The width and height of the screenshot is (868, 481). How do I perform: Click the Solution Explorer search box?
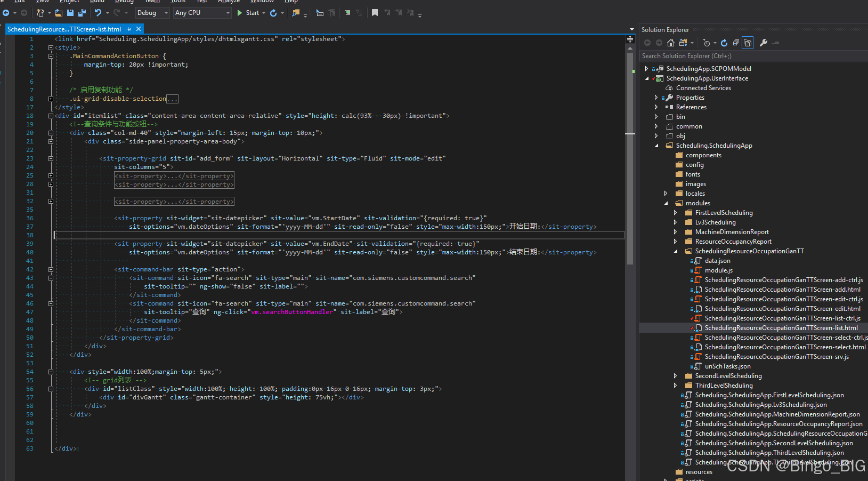752,56
